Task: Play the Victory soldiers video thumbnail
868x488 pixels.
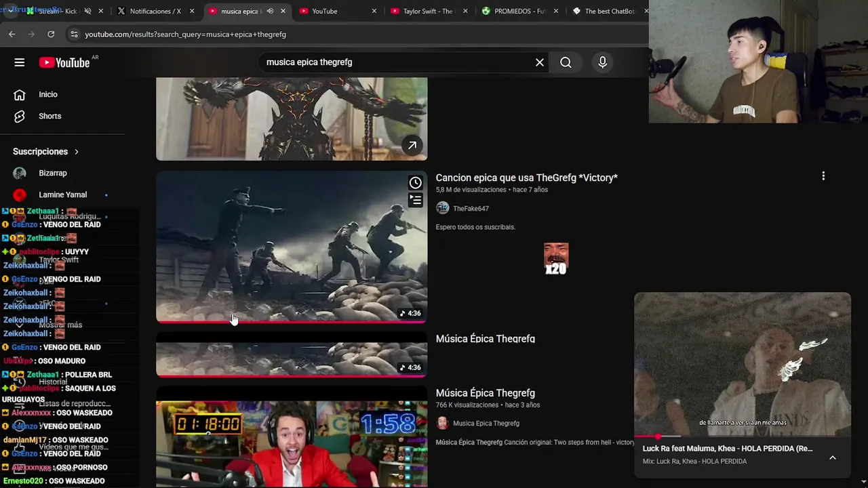Action: click(x=292, y=247)
